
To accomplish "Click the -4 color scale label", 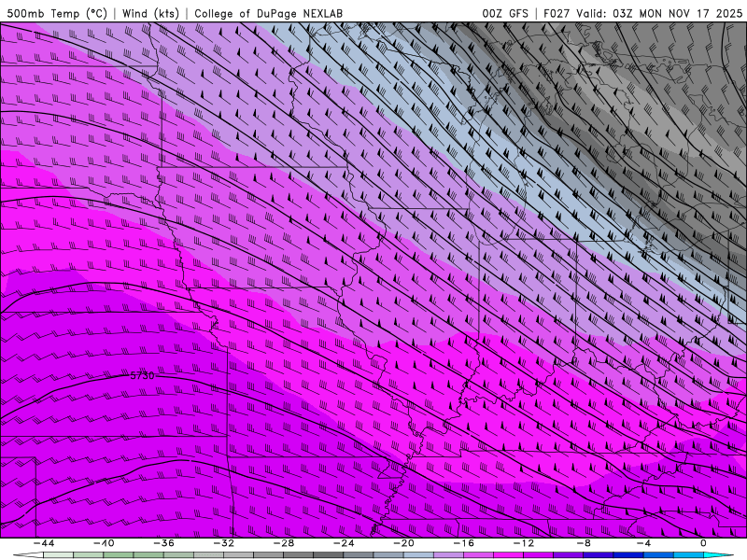I will coord(643,543).
